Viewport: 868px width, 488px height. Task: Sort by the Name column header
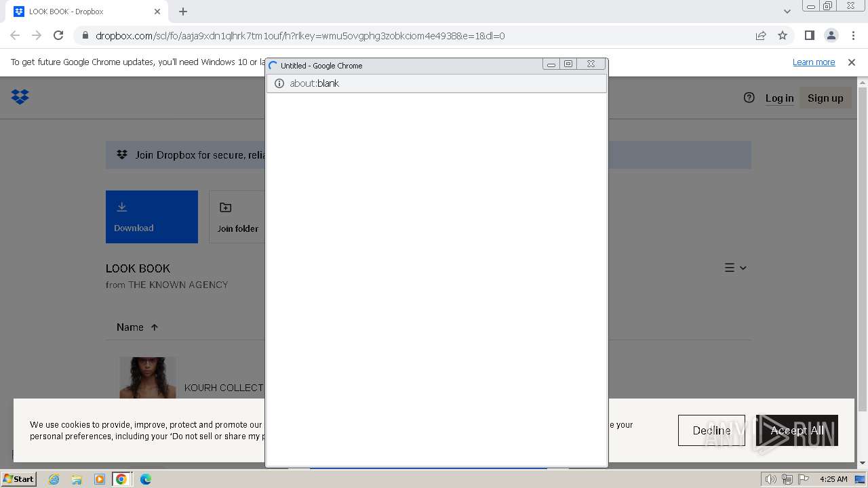point(130,327)
